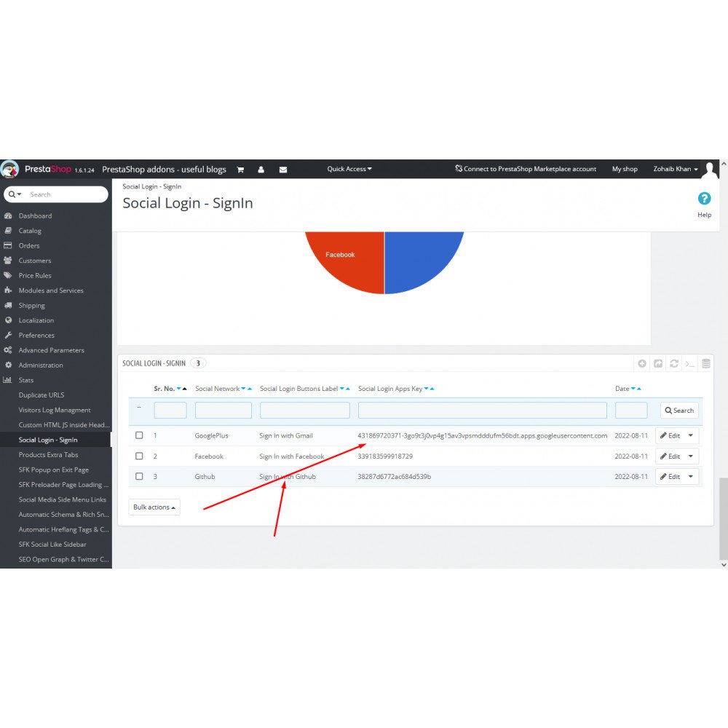Click the Search filter button

[679, 411]
